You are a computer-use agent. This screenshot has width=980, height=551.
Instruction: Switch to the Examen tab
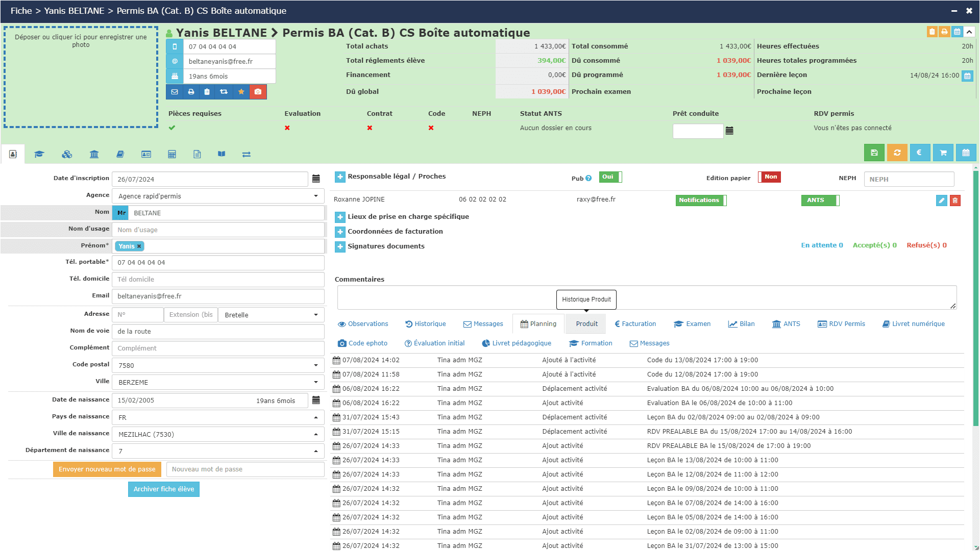692,324
